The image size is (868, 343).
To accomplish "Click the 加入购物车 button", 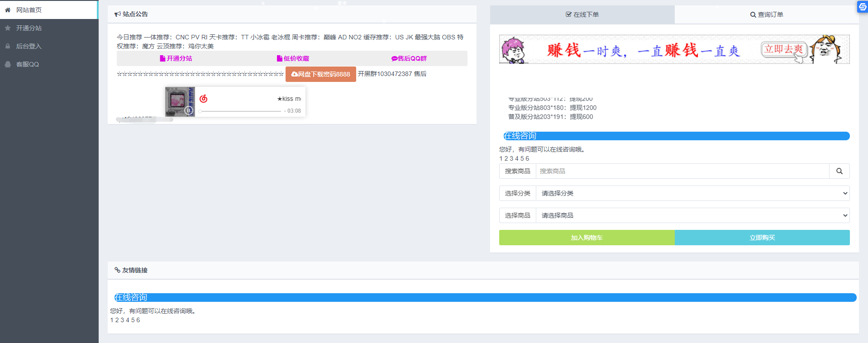I will pos(587,238).
